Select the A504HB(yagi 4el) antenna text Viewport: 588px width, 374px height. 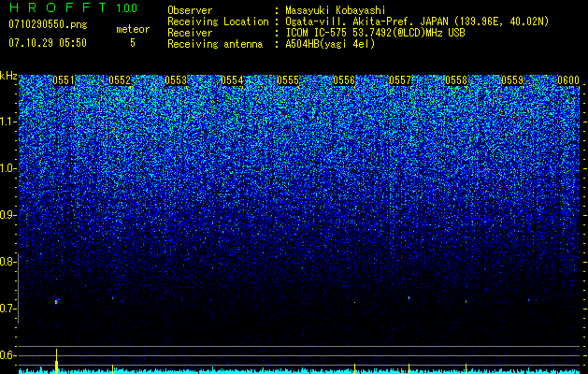pyautogui.click(x=330, y=44)
